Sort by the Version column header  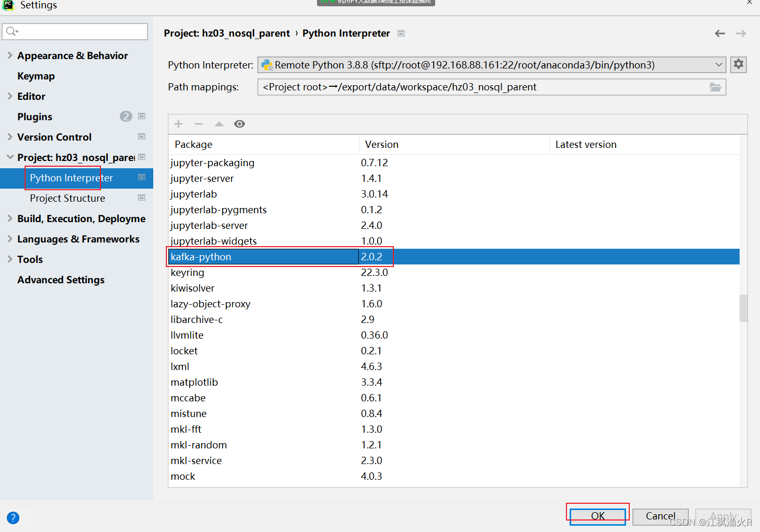454,144
